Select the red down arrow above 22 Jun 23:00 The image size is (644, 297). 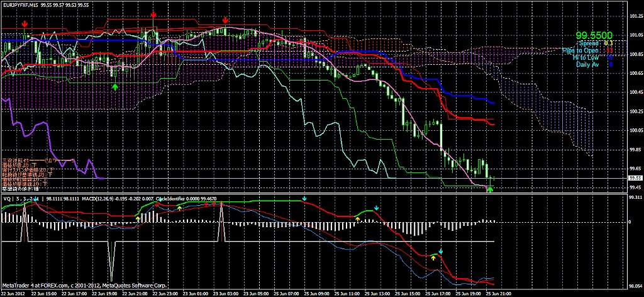(153, 15)
